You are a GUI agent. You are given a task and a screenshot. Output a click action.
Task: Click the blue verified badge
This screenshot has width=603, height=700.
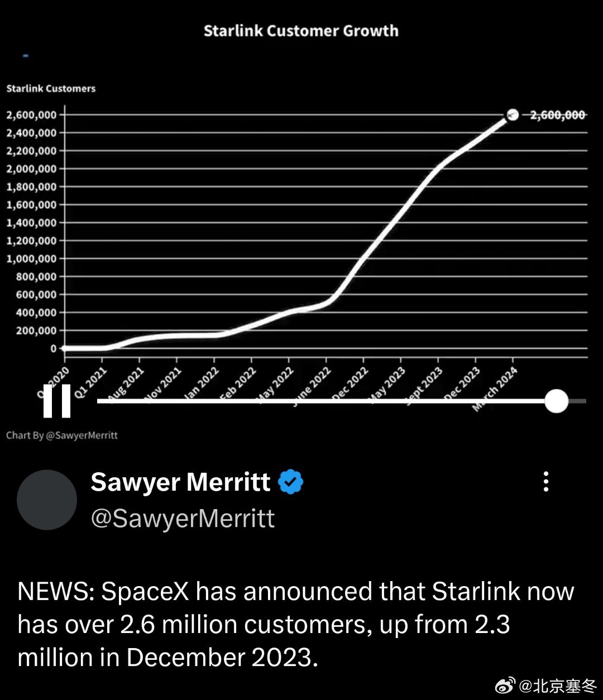(291, 482)
